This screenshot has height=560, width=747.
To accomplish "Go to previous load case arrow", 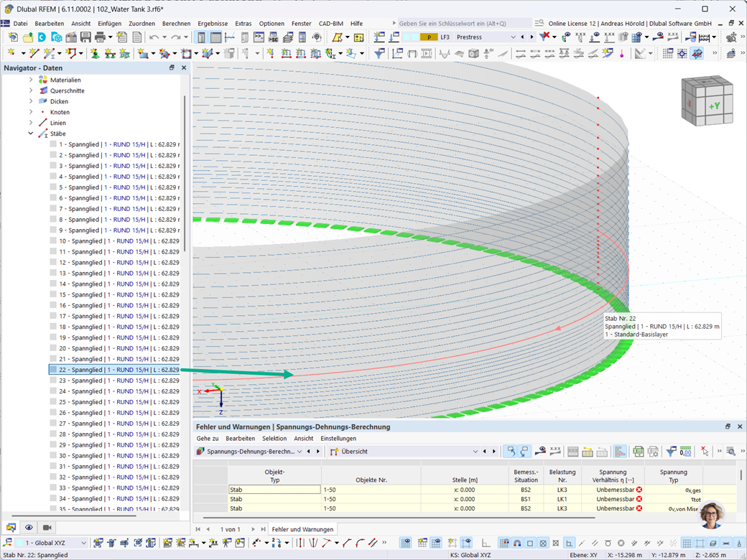I will 522,37.
